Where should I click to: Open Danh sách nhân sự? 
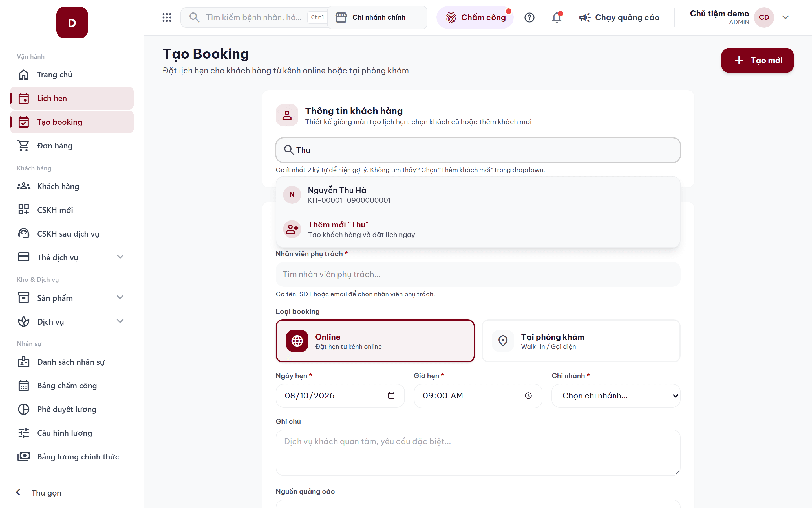(72, 362)
